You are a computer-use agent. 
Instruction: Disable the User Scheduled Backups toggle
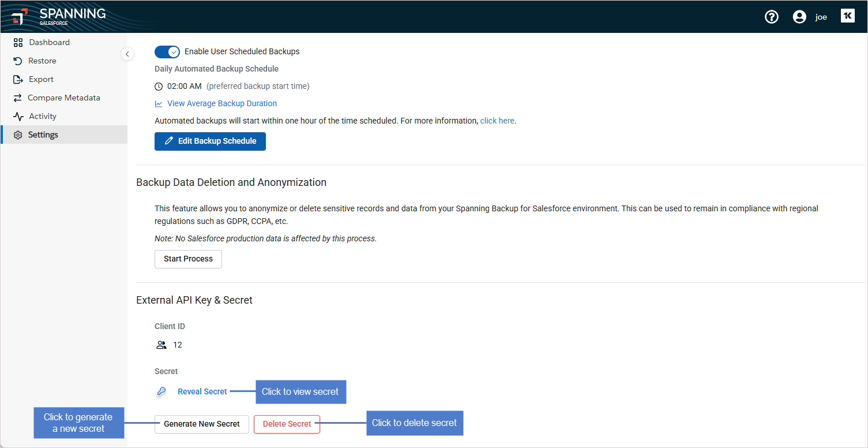pos(167,51)
